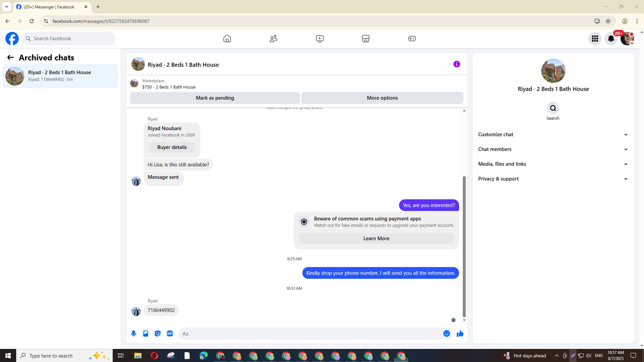
Task: Click the Aa message input field
Action: (310, 333)
